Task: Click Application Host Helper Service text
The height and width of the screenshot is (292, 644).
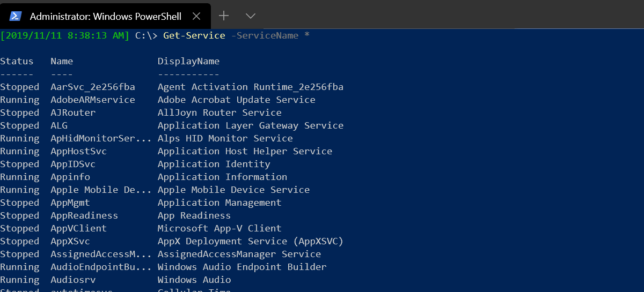Action: click(x=245, y=151)
